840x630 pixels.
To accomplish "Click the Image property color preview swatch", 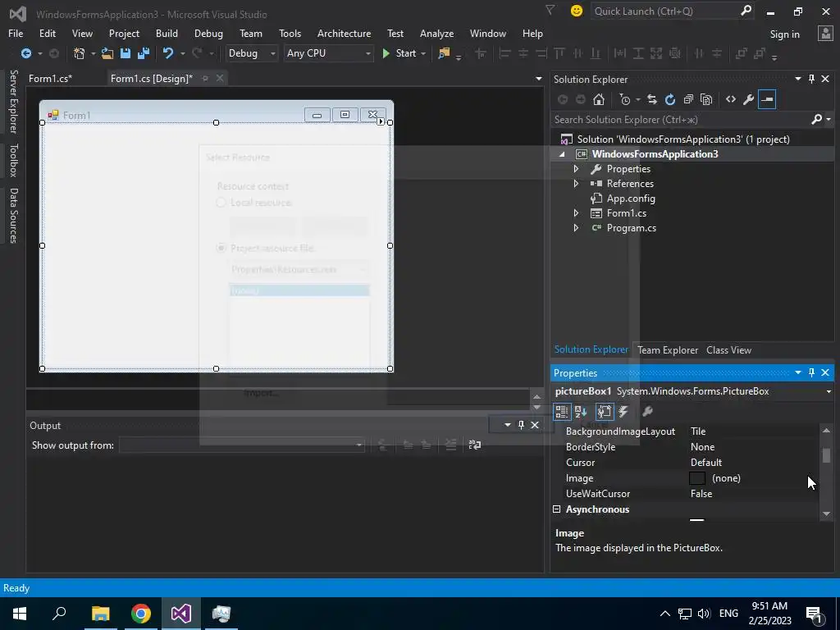I will (x=697, y=478).
